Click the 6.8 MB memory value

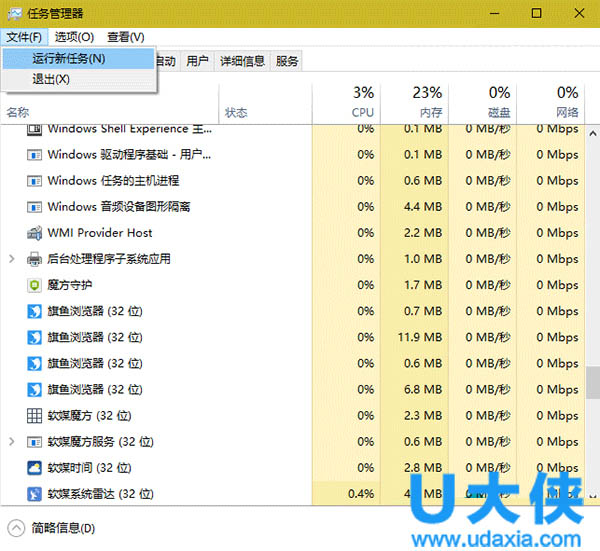(423, 390)
